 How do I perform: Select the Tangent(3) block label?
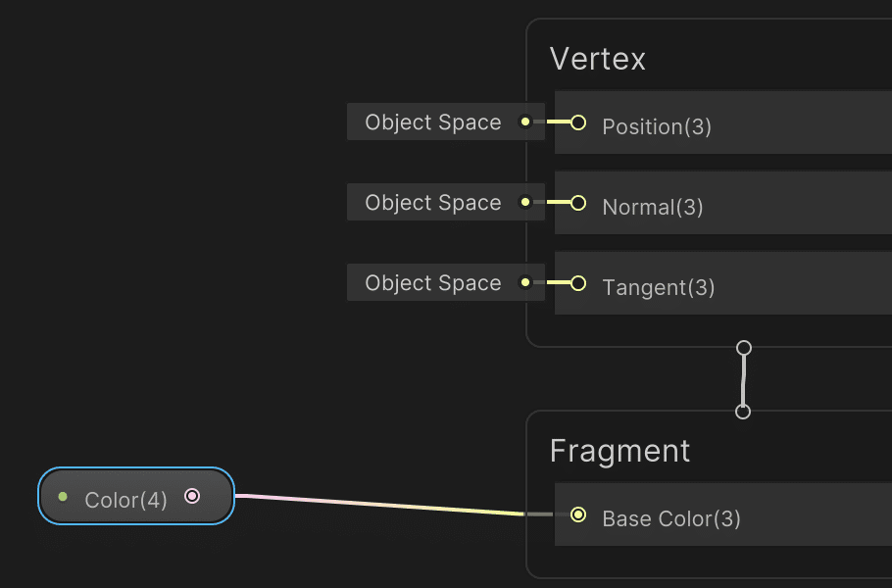pyautogui.click(x=659, y=287)
